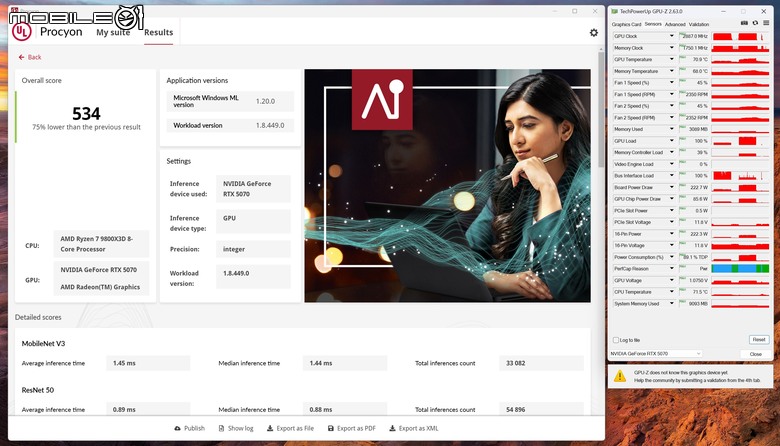Viewport: 780px width, 446px height.
Task: Click the Close button in GPU-Z
Action: tap(756, 354)
